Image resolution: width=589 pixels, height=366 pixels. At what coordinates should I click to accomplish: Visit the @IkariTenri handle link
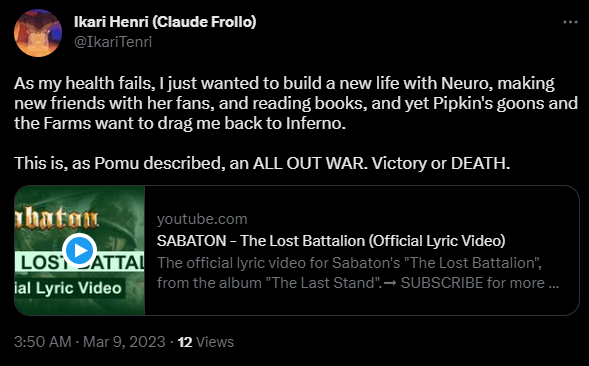coord(113,42)
